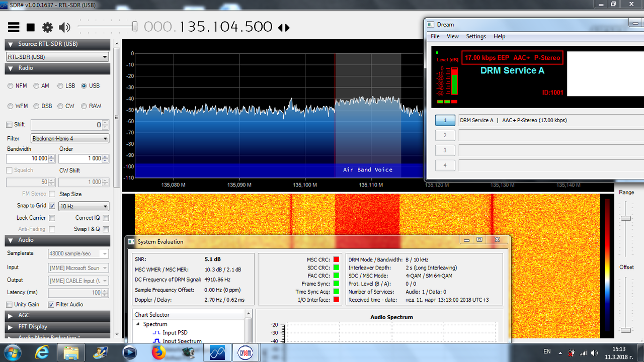The height and width of the screenshot is (362, 644).
Task: Enable the Unity Gain checkbox
Action: click(9, 305)
